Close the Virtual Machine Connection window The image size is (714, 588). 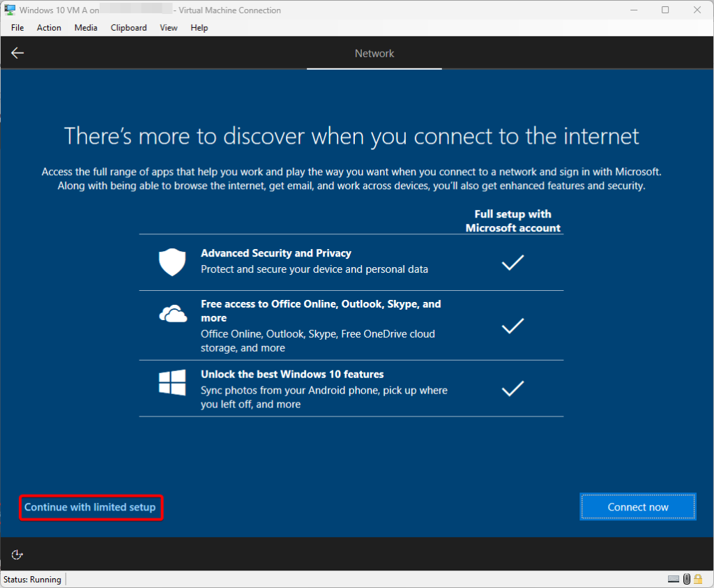coord(697,10)
